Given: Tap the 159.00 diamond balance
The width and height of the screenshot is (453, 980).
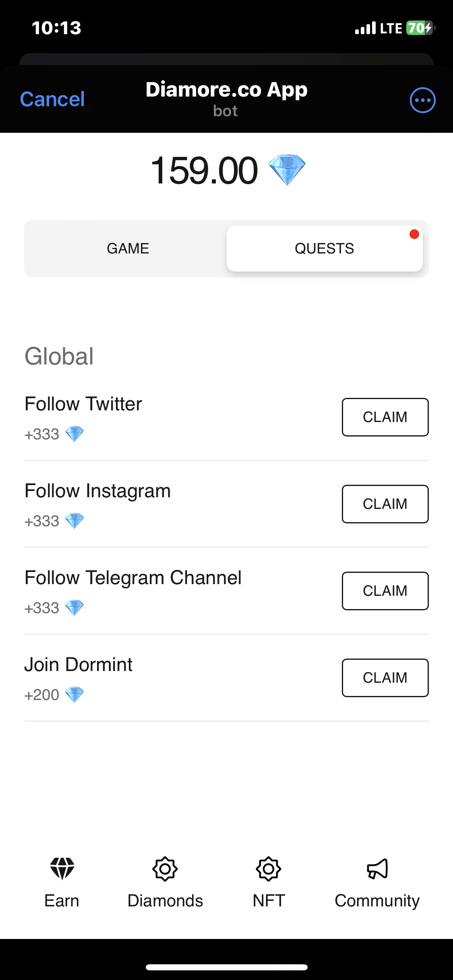Looking at the screenshot, I should click(x=204, y=171).
